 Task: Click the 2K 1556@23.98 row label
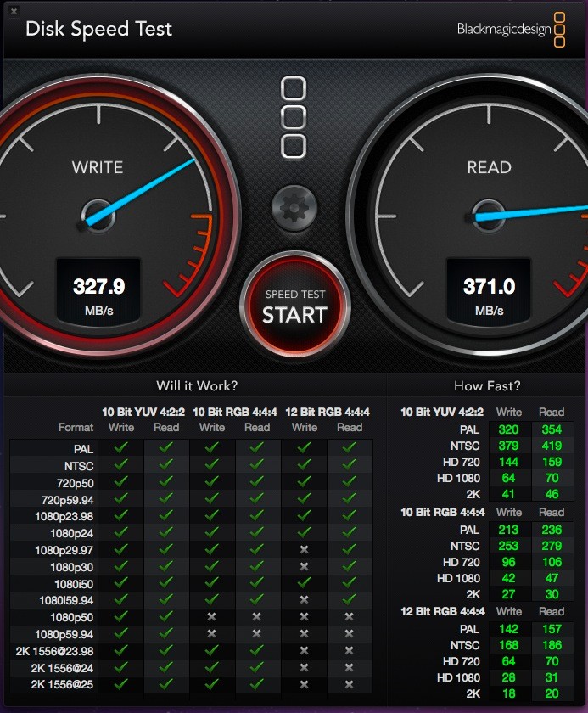[x=54, y=652]
